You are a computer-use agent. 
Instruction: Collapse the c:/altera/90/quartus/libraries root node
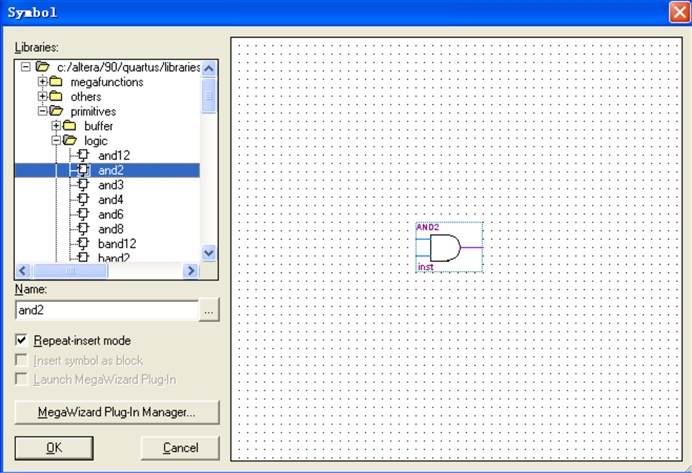26,67
